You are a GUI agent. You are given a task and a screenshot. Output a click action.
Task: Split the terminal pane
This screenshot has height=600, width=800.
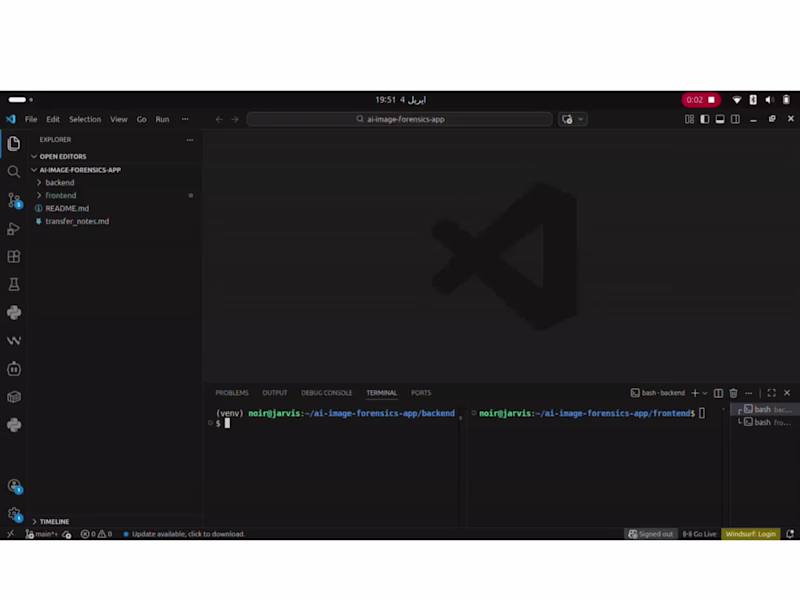pyautogui.click(x=718, y=393)
